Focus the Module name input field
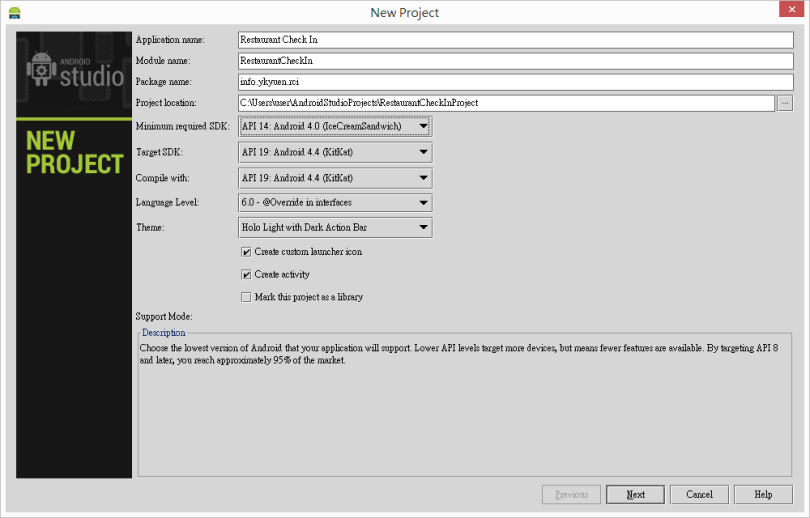Viewport: 810px width, 518px height. [514, 61]
